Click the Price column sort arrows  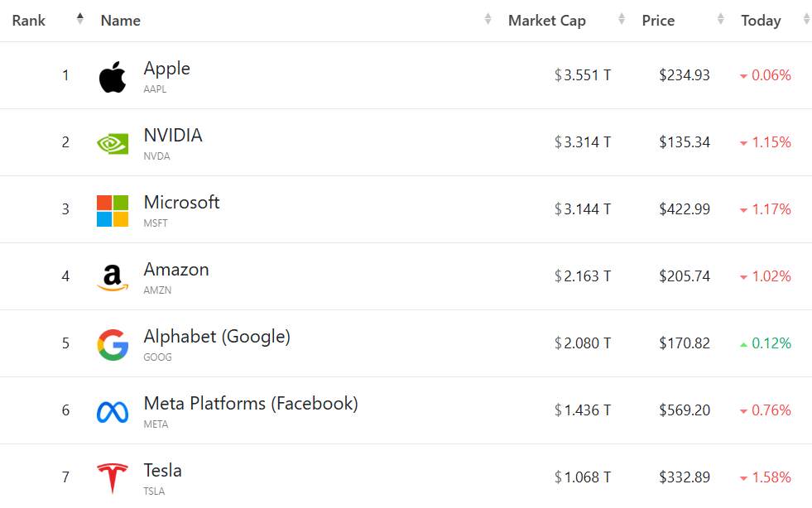pos(721,20)
